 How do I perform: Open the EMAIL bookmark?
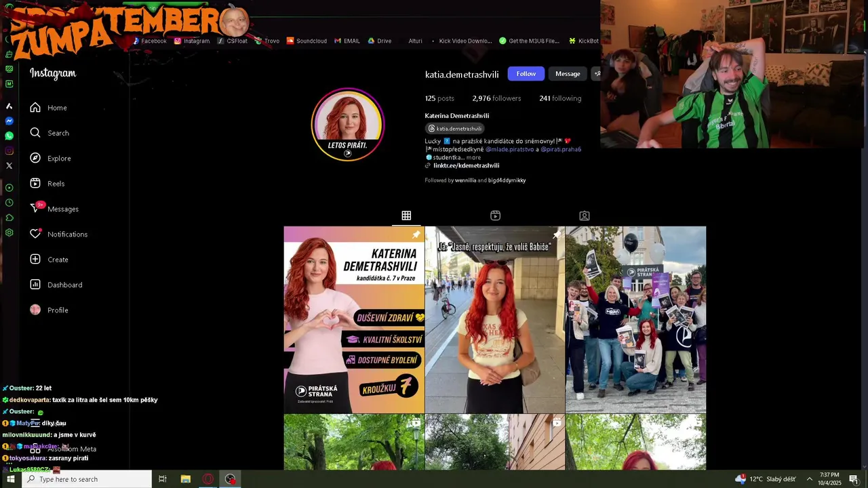(x=347, y=41)
